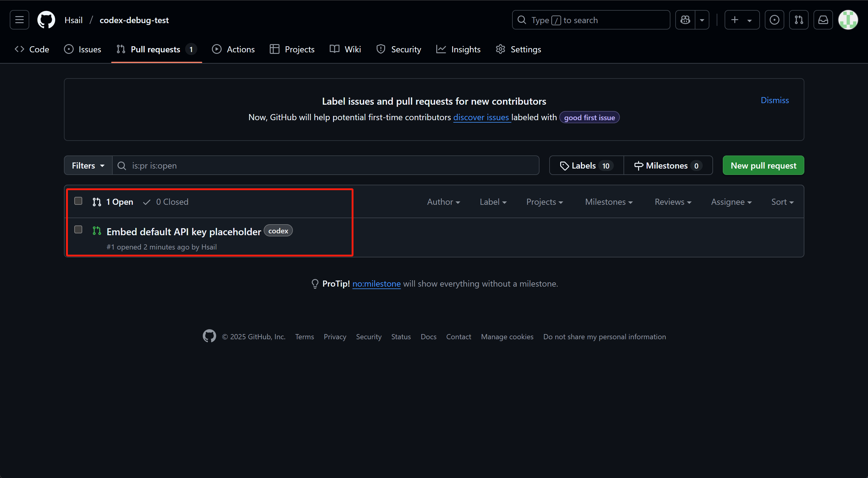Click the New pull request button
Screen dimensions: 868x478
(763, 166)
